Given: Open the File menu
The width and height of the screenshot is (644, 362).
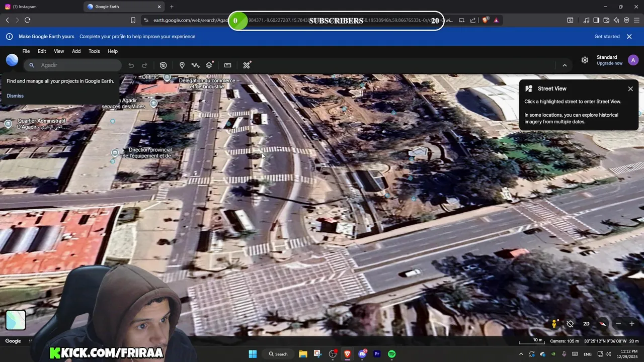Looking at the screenshot, I should 26,51.
